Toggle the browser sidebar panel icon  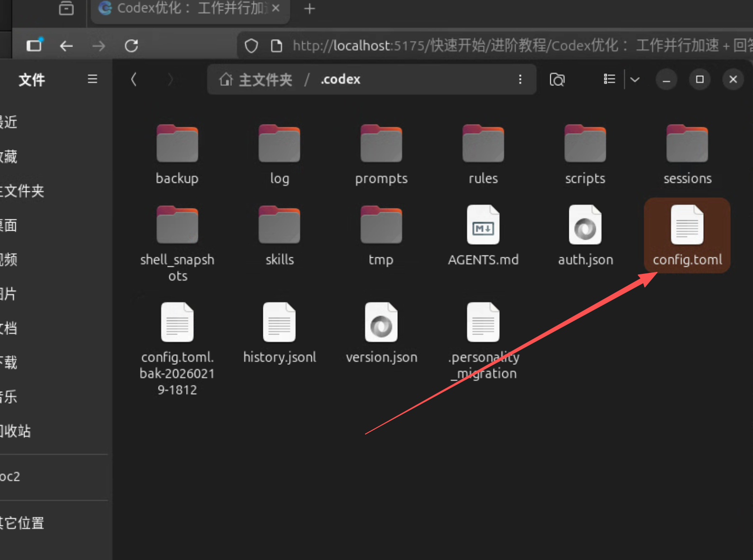[x=34, y=45]
